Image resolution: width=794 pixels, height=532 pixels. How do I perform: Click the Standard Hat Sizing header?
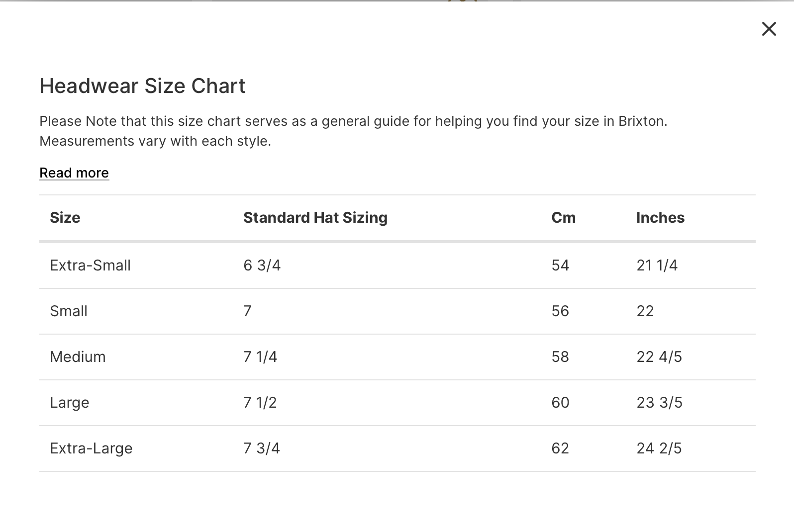coord(315,217)
